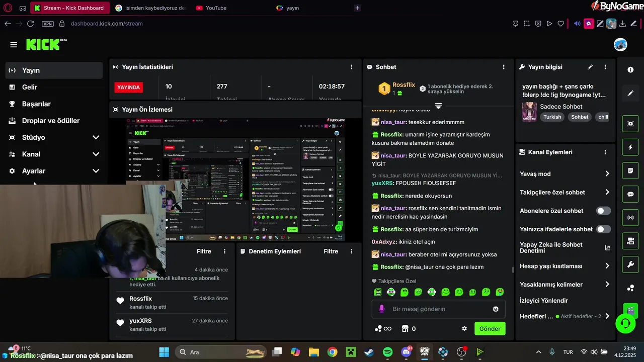The height and width of the screenshot is (362, 644).
Task: Toggle Yalnızca ifadelerle sohbet switch
Action: 603,229
